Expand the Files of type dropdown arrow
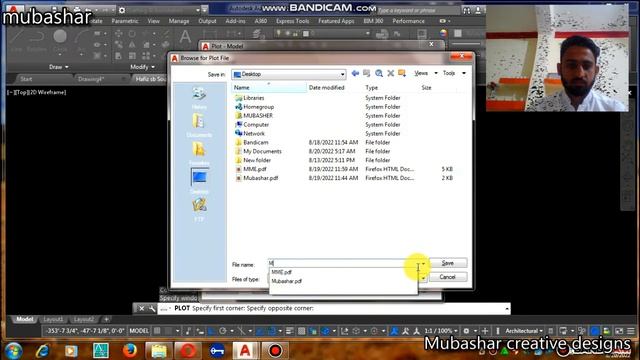Viewport: 640px width, 360px height. [423, 278]
